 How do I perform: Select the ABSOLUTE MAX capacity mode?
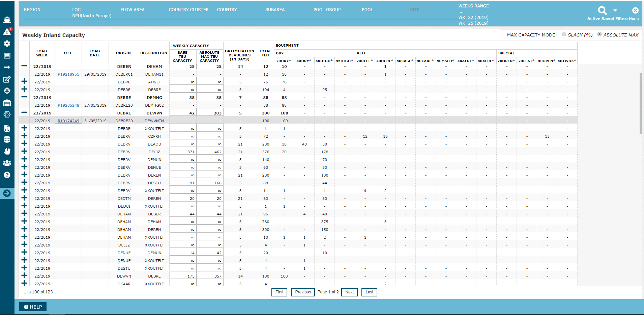point(599,34)
